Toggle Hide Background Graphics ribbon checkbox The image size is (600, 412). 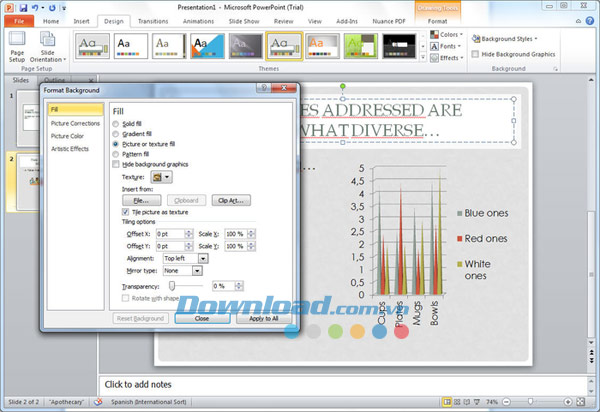pos(475,54)
